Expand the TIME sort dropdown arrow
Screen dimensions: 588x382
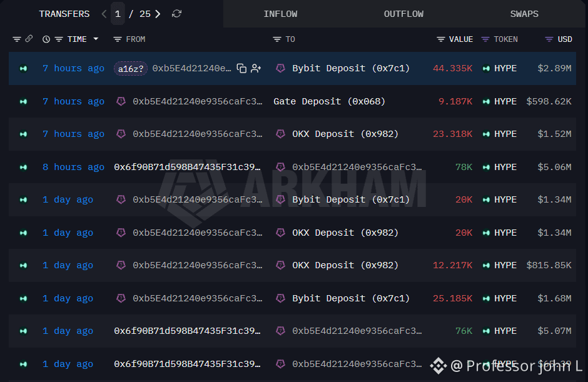pos(96,39)
